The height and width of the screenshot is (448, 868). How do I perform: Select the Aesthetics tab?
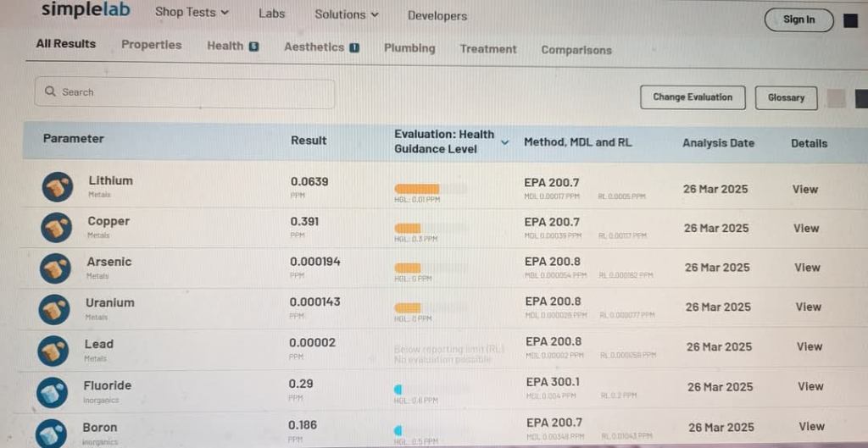[x=321, y=47]
